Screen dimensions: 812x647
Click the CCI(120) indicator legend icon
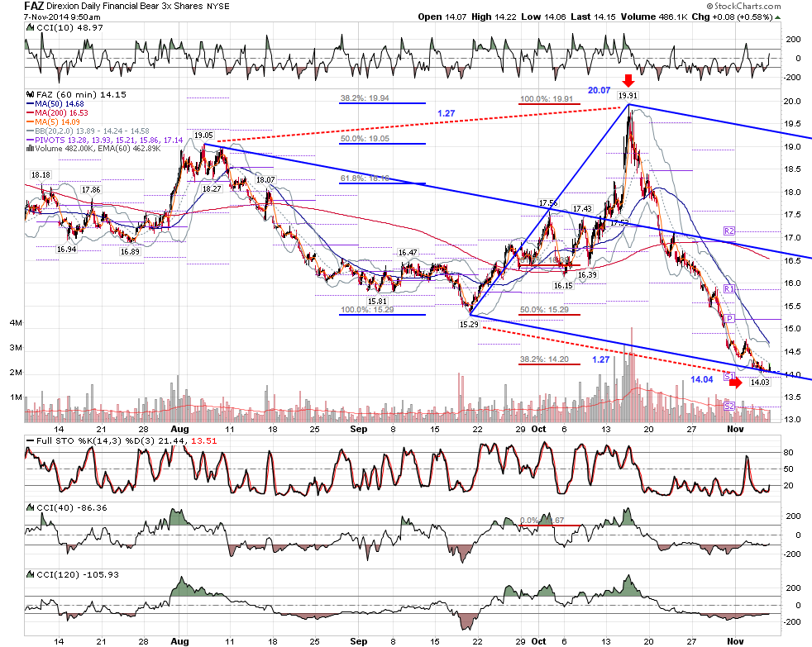tap(31, 574)
